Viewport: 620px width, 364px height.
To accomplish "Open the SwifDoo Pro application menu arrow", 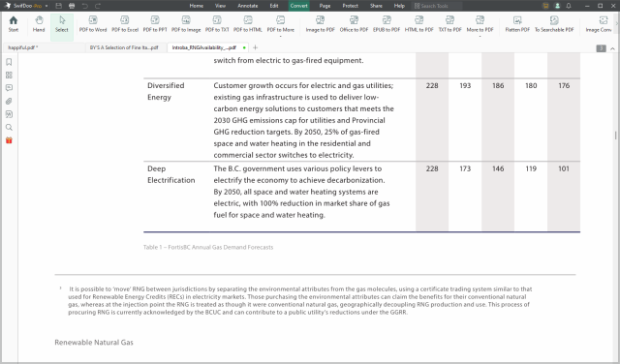I will click(x=46, y=6).
